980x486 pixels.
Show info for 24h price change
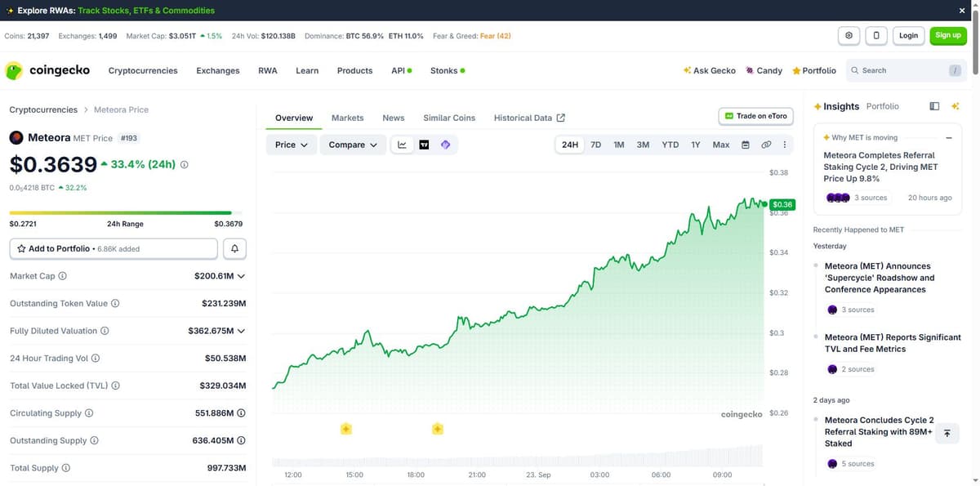coord(184,164)
